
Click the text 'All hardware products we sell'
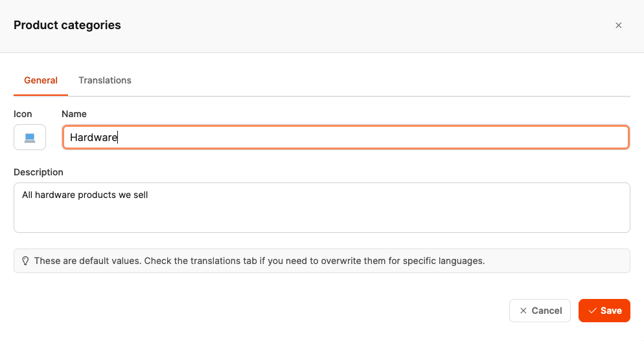tap(85, 195)
